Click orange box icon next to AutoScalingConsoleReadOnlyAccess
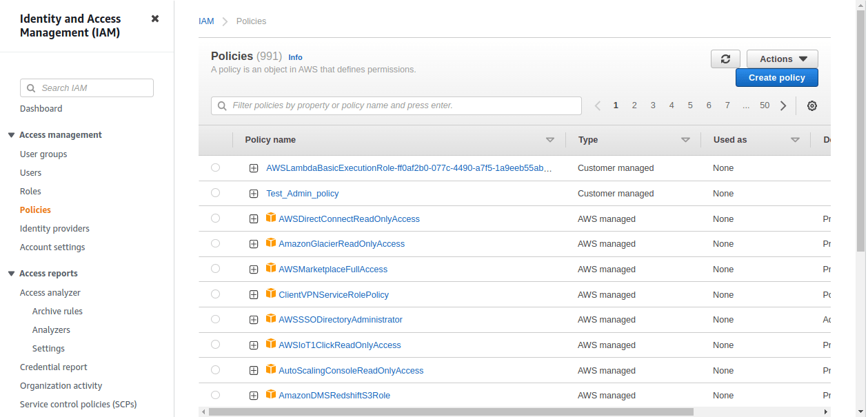 (271, 369)
